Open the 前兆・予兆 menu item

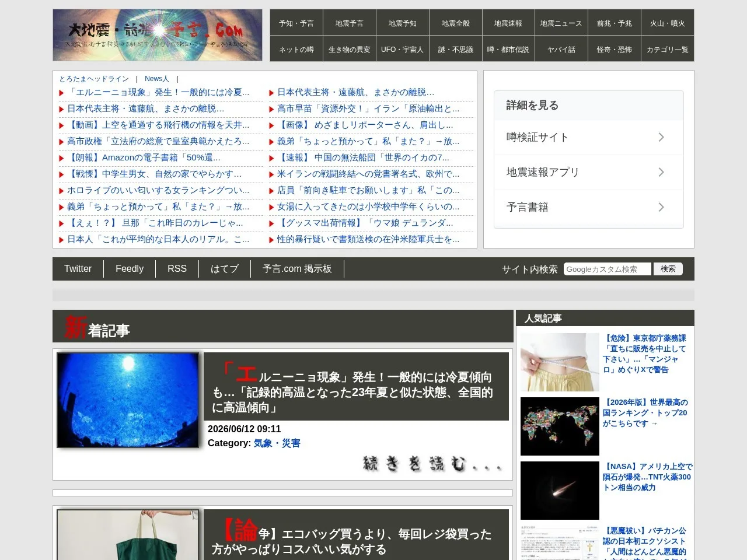pos(615,23)
